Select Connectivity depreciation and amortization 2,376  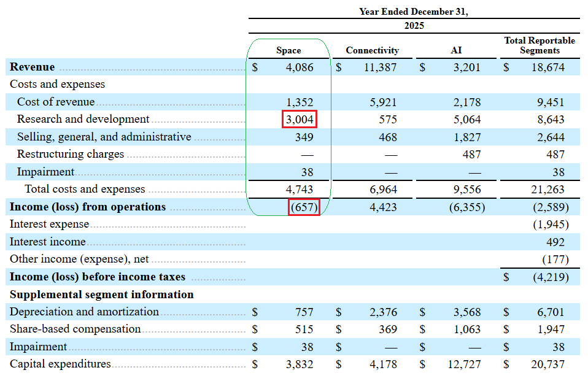tap(383, 312)
